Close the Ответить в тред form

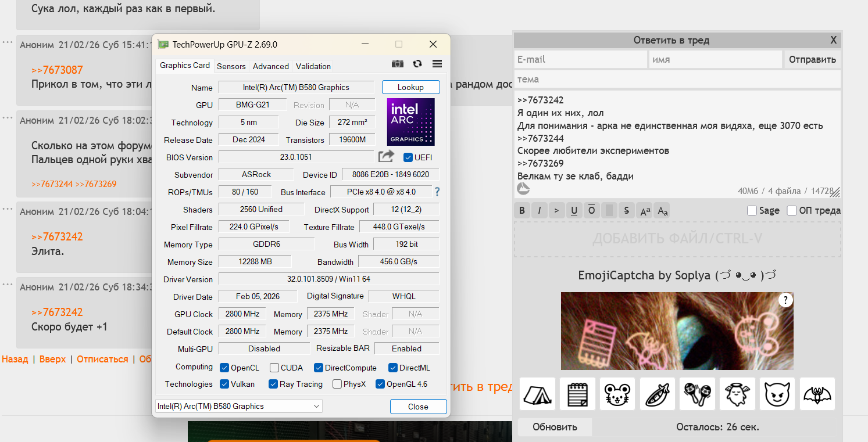(833, 40)
